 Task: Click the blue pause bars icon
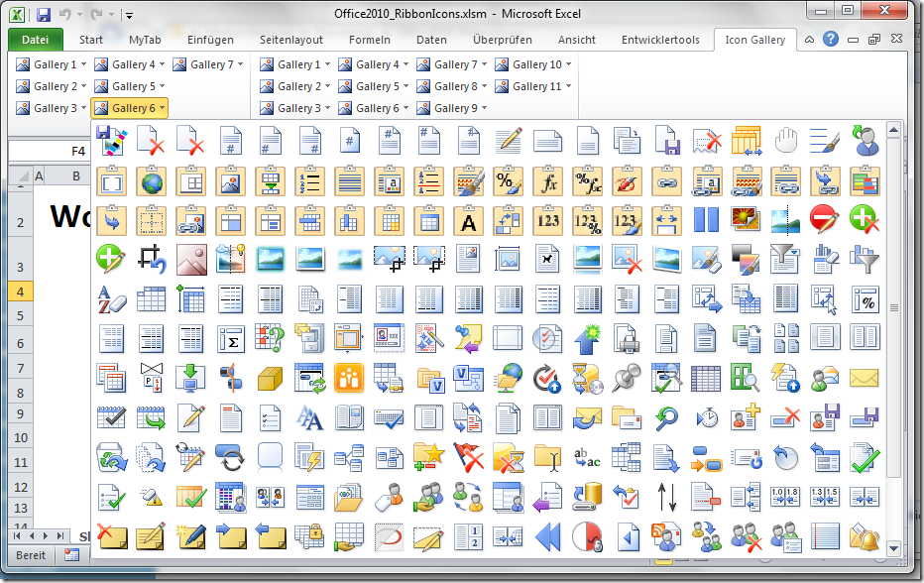(x=706, y=220)
